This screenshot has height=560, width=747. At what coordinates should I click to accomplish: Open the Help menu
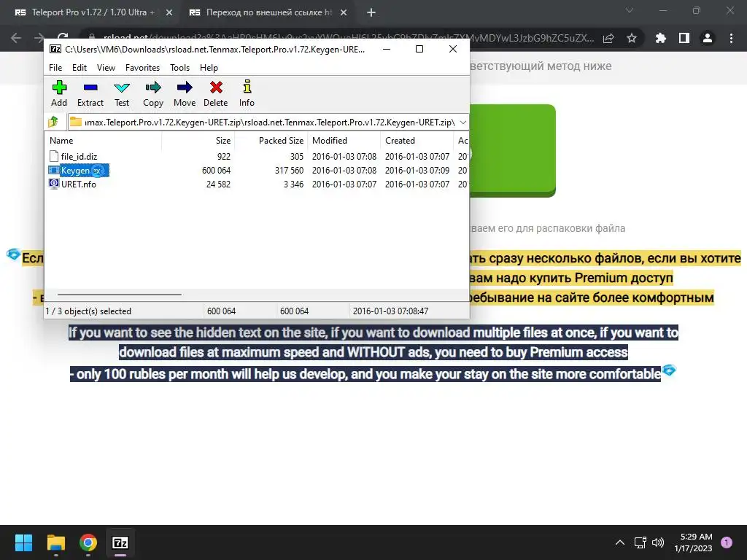(x=209, y=68)
